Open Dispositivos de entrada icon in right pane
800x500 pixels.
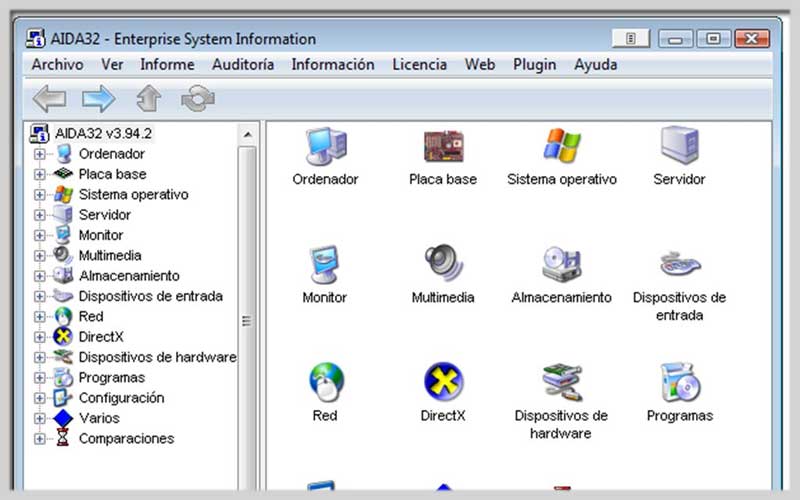(x=680, y=264)
